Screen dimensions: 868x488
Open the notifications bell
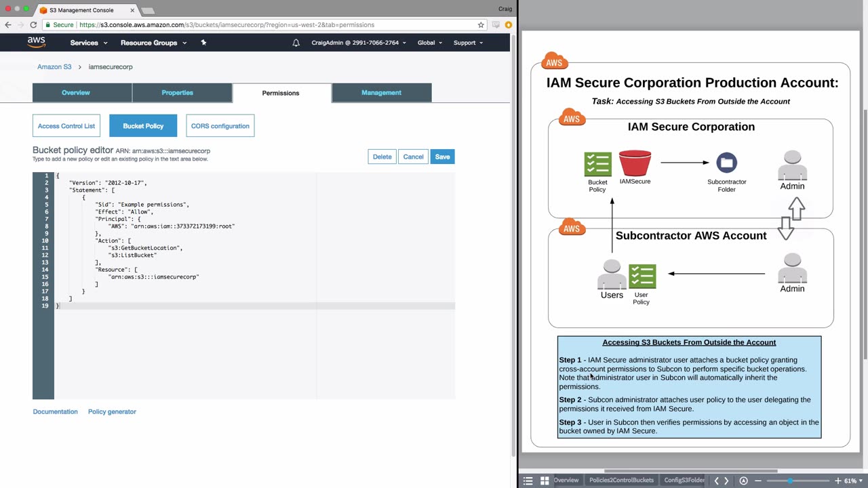click(x=296, y=43)
